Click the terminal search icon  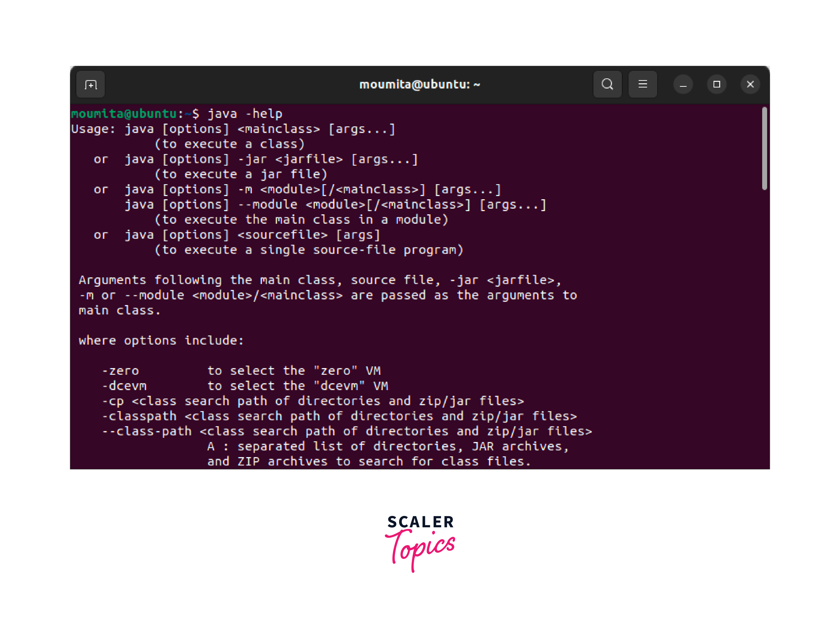click(607, 85)
